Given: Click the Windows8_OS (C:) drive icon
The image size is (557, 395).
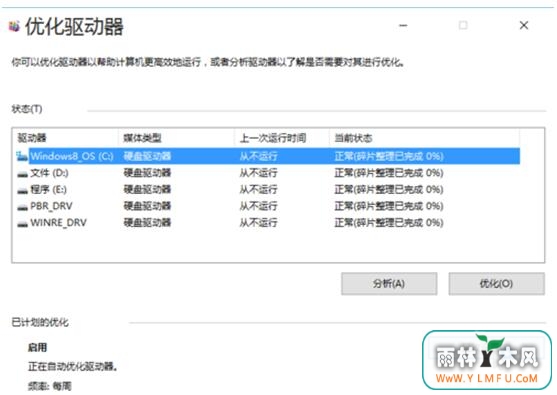Looking at the screenshot, I should click(x=22, y=156).
